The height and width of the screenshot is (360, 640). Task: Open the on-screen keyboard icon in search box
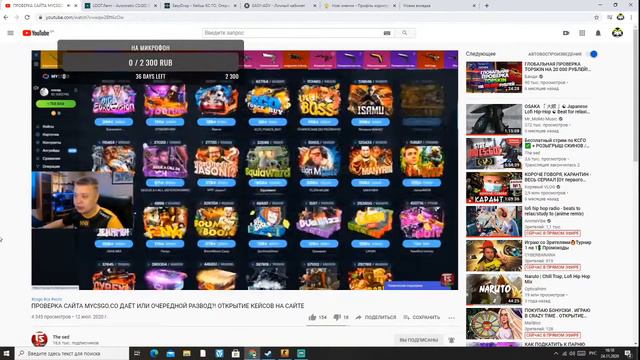click(387, 33)
